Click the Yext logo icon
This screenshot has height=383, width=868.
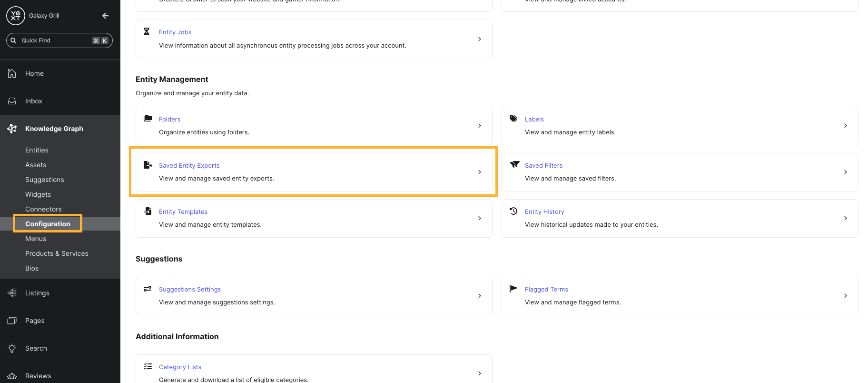[15, 16]
